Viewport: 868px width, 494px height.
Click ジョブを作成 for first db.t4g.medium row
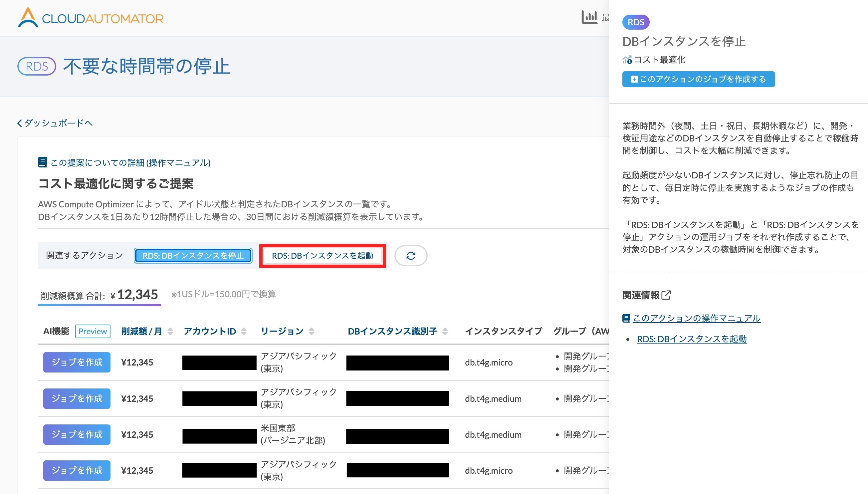(77, 398)
